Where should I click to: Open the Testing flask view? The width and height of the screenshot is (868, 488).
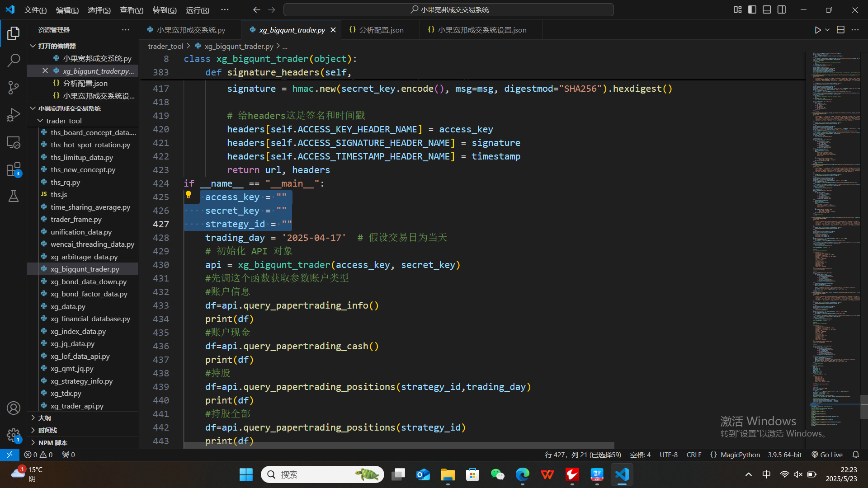click(x=14, y=196)
